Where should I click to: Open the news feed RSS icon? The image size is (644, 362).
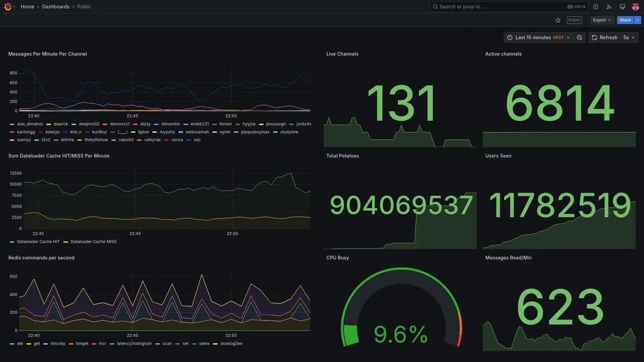point(609,7)
